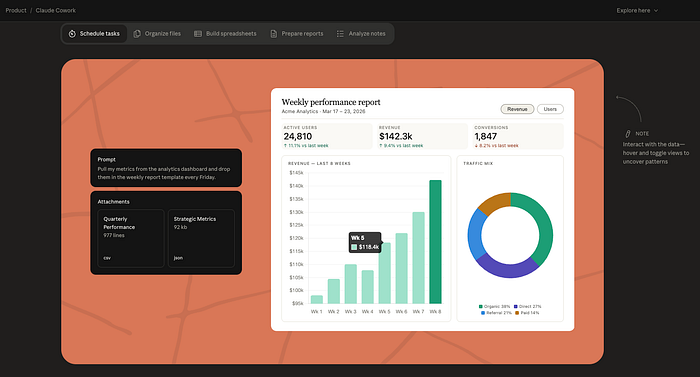Click the Build spreadsheets table icon
This screenshot has width=700, height=377.
click(198, 34)
